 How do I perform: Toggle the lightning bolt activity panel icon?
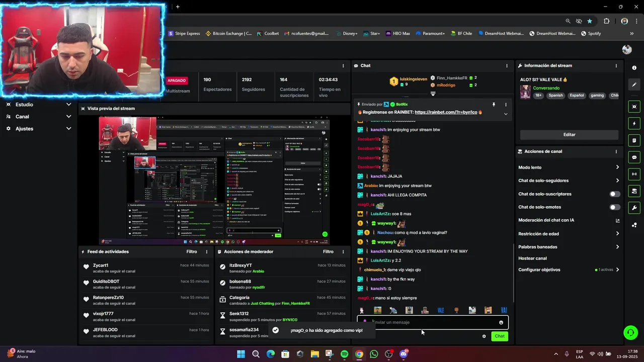click(634, 123)
